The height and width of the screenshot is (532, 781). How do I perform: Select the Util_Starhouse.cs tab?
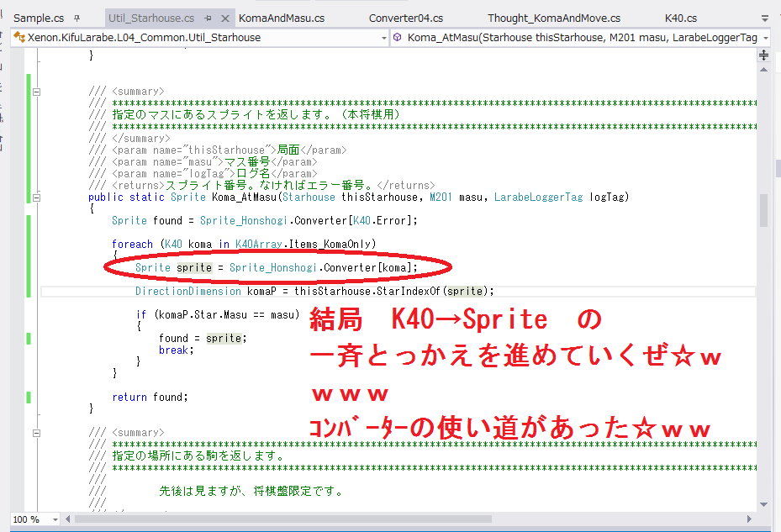(151, 18)
